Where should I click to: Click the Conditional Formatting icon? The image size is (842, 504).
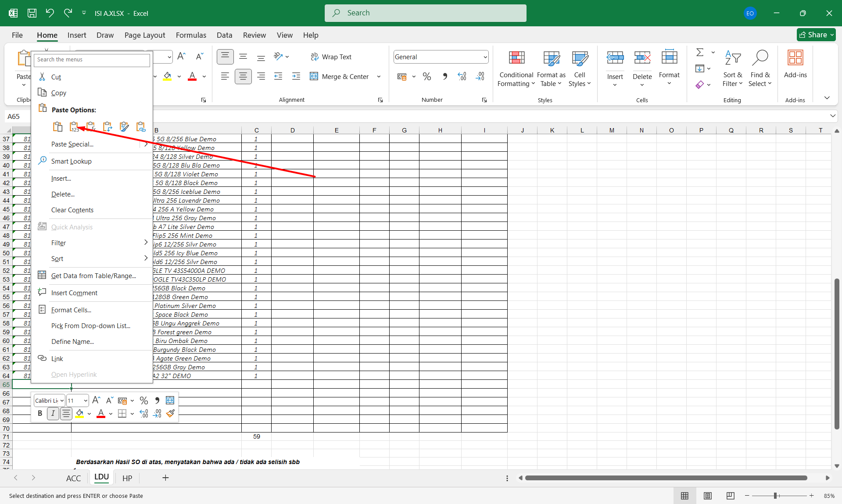click(516, 58)
